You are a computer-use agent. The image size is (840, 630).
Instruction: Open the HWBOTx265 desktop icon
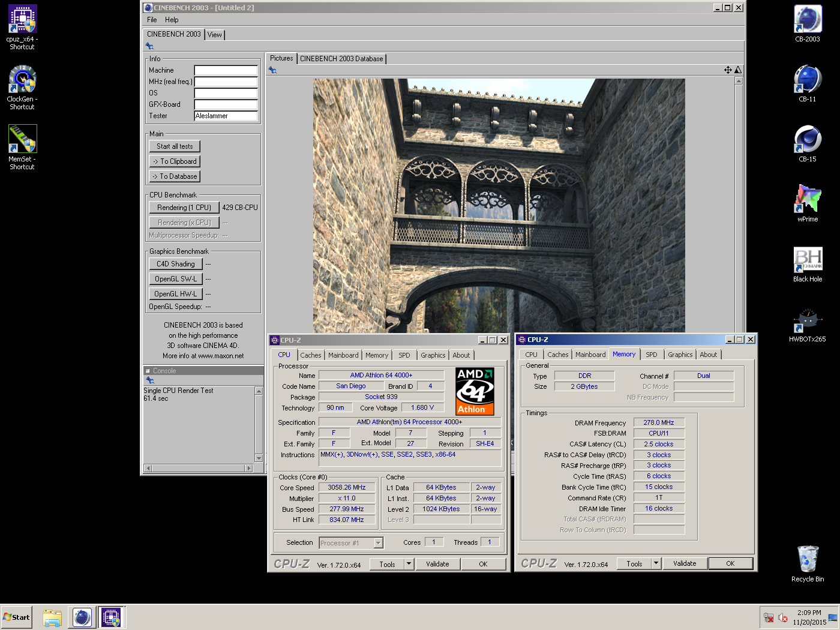coord(808,325)
